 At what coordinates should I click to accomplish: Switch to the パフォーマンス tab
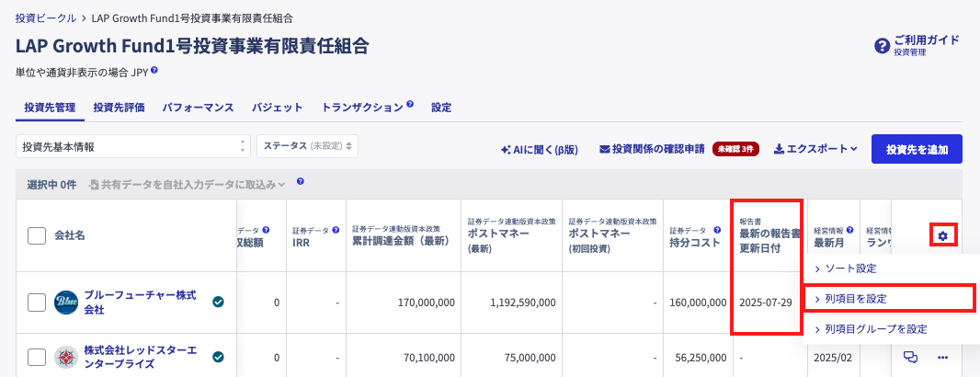(x=199, y=108)
